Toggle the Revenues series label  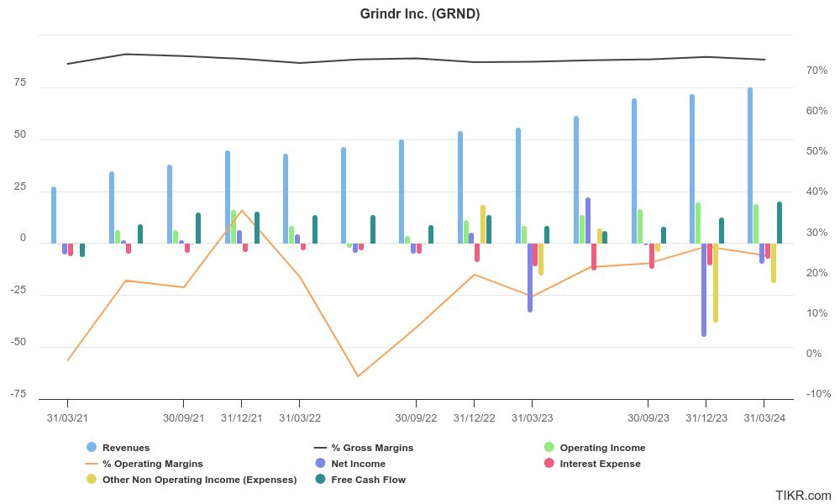point(126,448)
